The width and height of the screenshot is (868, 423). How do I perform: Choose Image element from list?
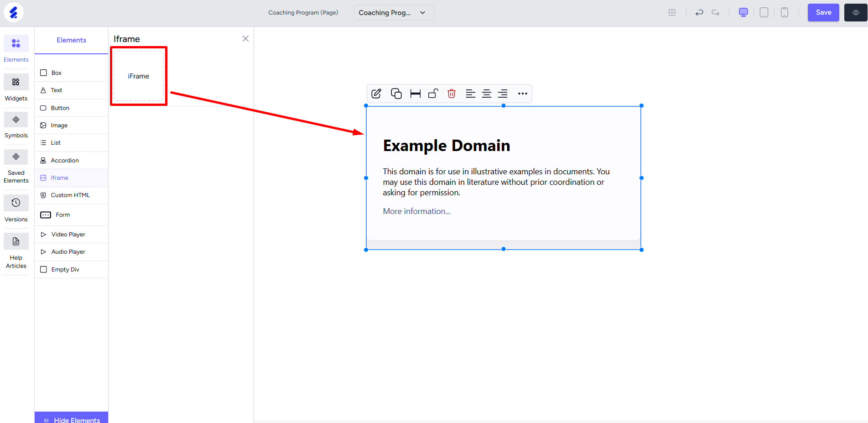71,125
